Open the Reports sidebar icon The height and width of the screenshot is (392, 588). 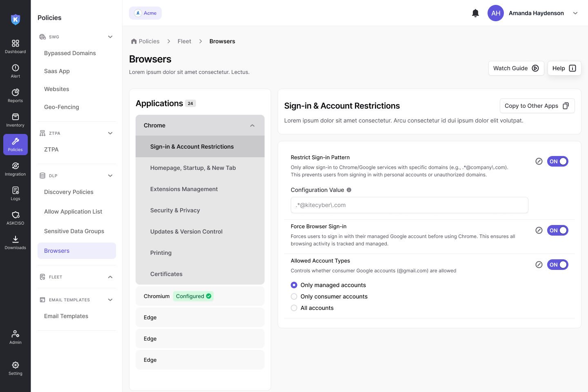coord(16,95)
